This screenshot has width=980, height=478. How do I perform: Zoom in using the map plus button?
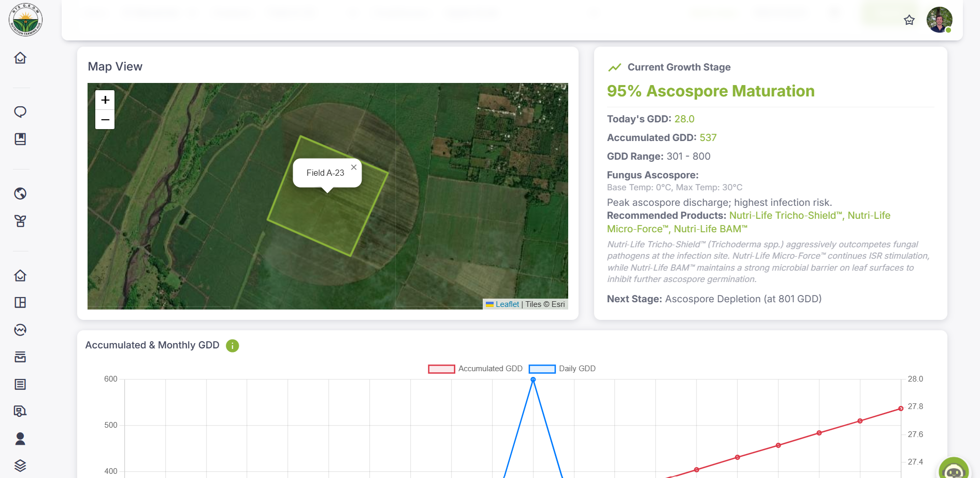(x=105, y=100)
